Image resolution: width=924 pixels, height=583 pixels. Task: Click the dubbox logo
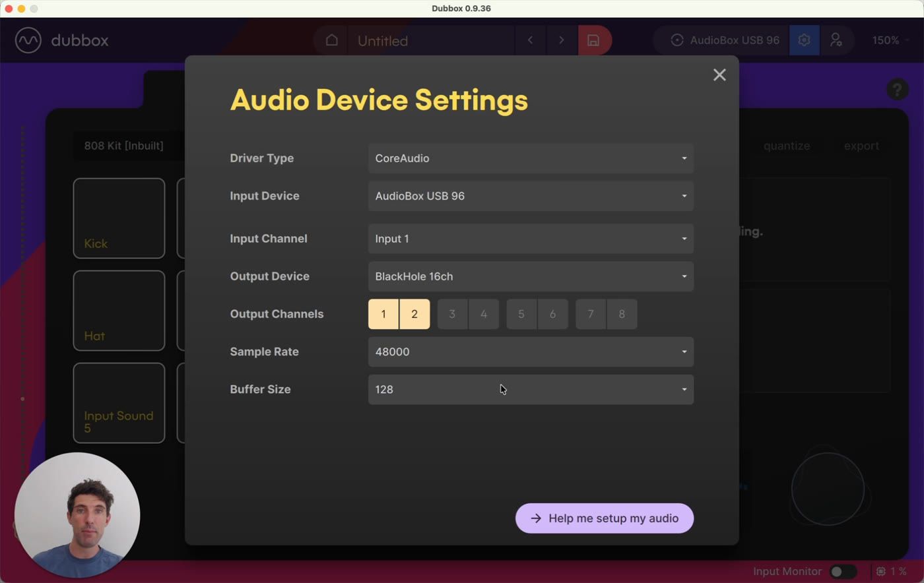point(61,40)
